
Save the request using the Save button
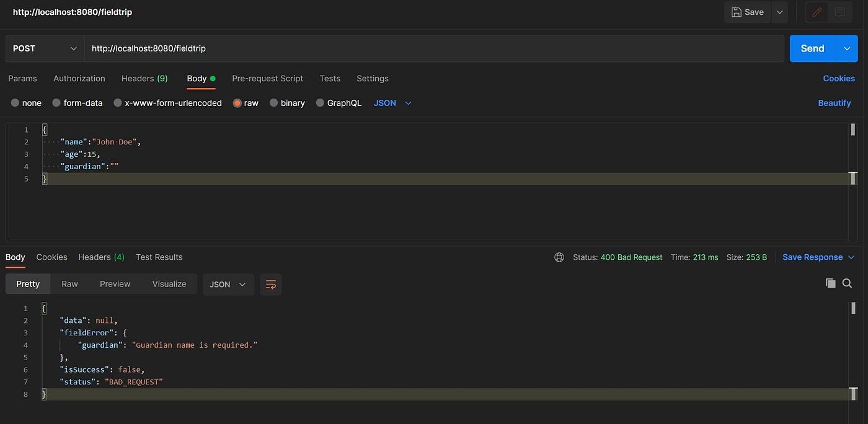click(x=746, y=12)
